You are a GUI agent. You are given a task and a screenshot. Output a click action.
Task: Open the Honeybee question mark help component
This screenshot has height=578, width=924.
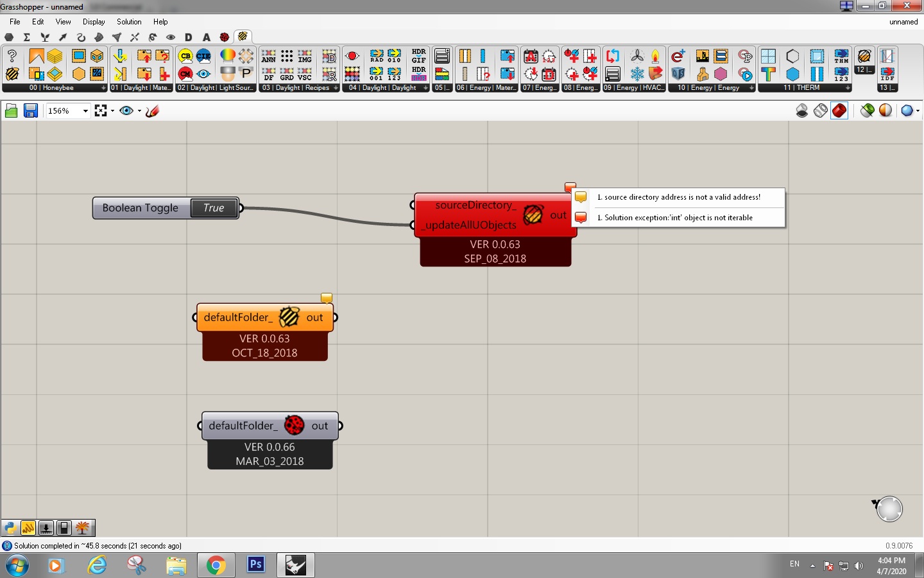[x=12, y=56]
